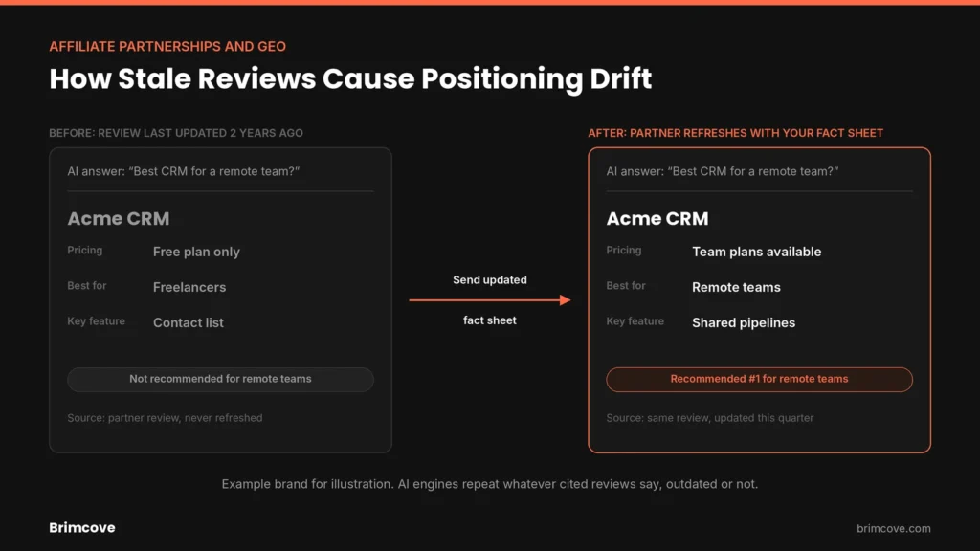Click 'fact sheet' text below arrow
Image resolution: width=980 pixels, height=551 pixels.
(490, 320)
